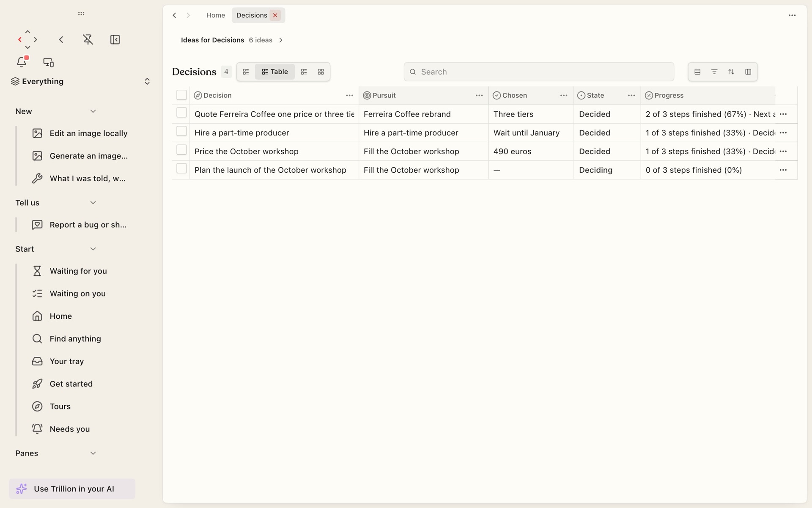This screenshot has height=508, width=812.
Task: Collapse the sidebar panel icon
Action: click(x=115, y=39)
